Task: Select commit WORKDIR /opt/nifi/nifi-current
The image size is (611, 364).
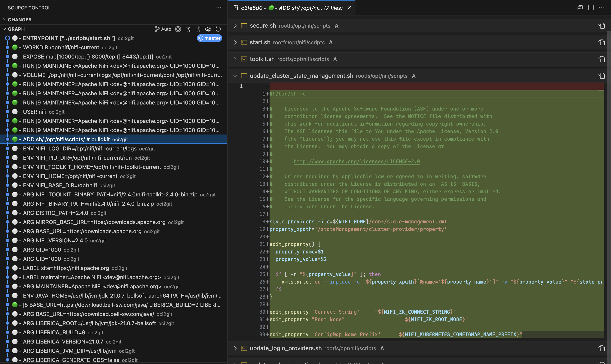Action: pos(61,48)
